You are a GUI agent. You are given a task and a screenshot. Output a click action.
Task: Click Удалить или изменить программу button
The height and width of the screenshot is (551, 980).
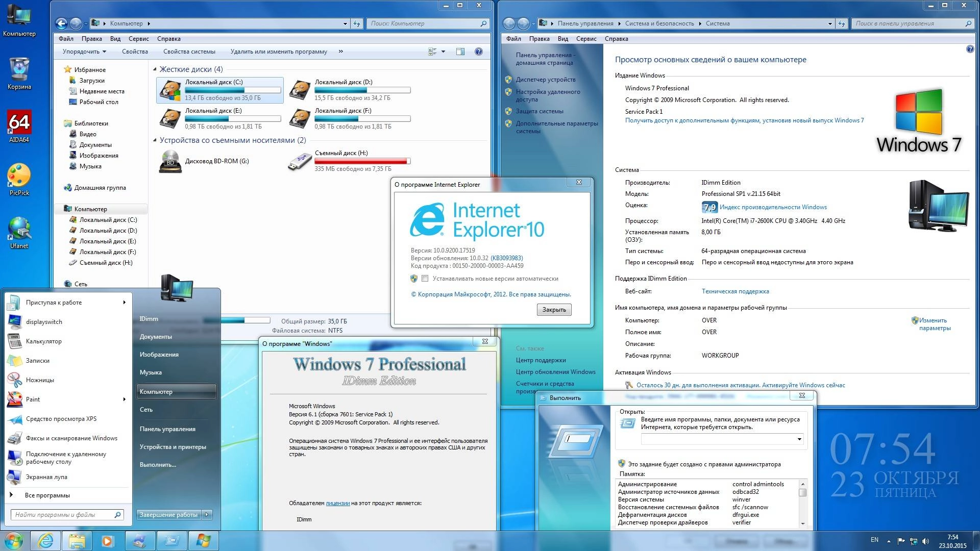[x=279, y=52]
